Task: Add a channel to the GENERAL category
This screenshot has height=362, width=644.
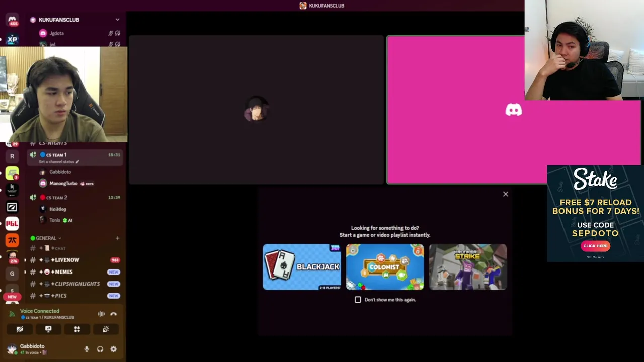Action: 117,238
